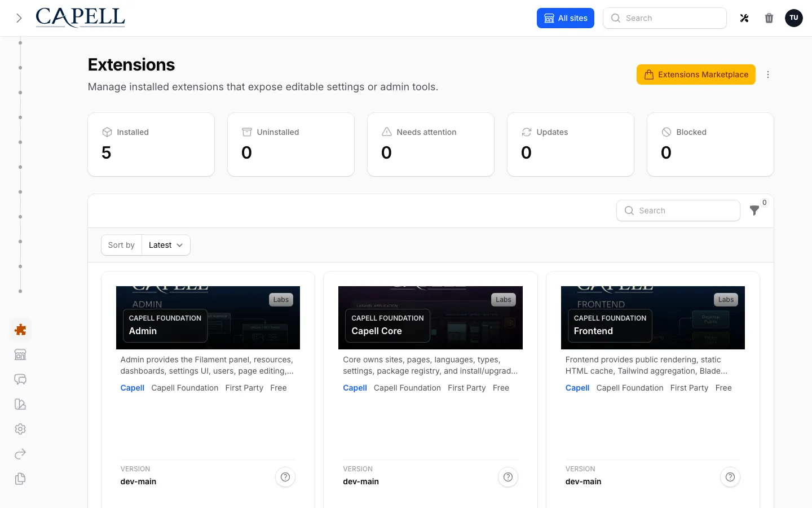Open the redirect arrow sidebar icon
812x508 pixels.
click(x=20, y=454)
